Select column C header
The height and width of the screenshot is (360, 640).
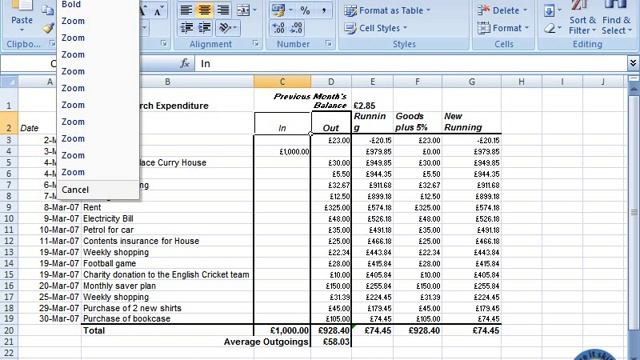[x=282, y=82]
